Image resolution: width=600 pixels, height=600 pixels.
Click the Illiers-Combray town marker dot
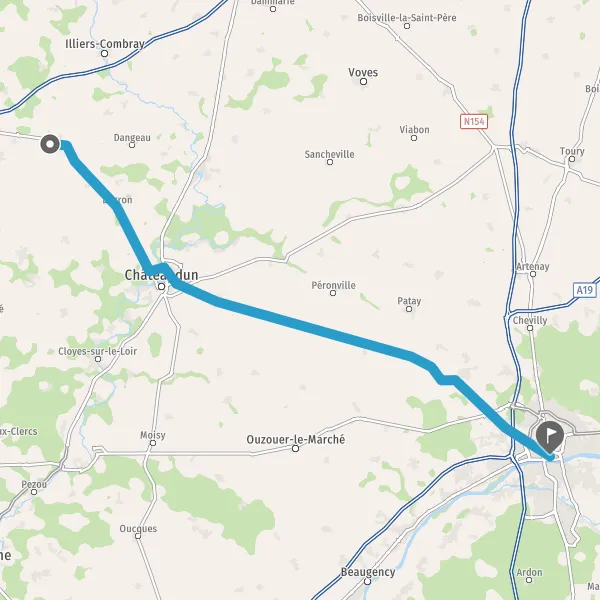click(x=104, y=54)
